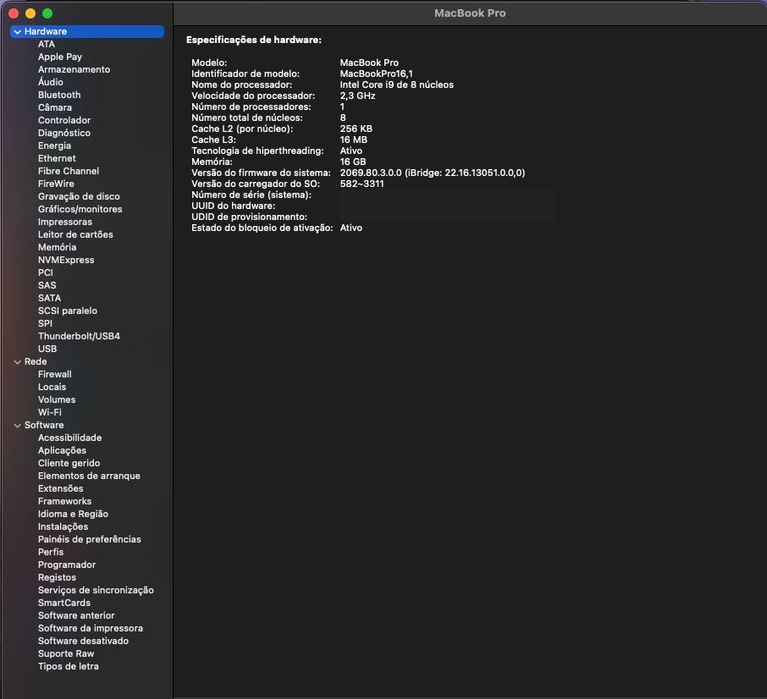The width and height of the screenshot is (767, 699).
Task: Select Software desativado
Action: 83,642
